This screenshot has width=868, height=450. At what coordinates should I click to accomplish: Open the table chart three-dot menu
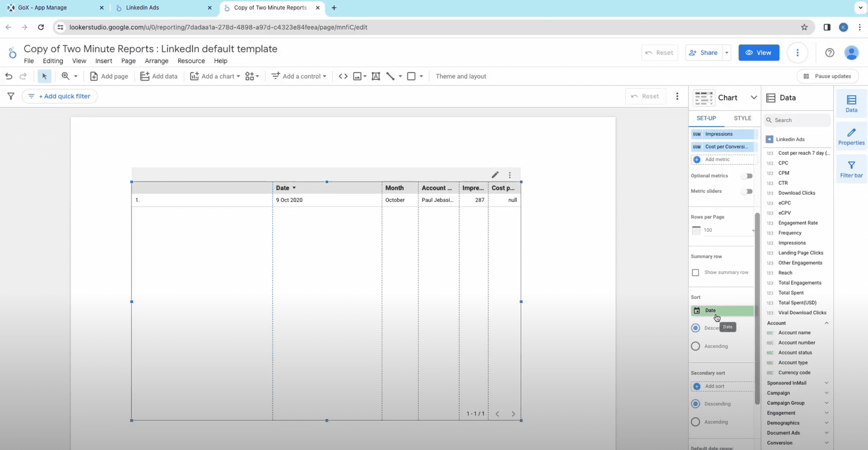510,175
